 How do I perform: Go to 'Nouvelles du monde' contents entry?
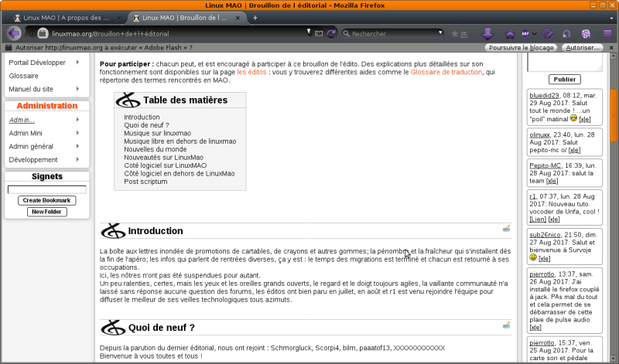point(156,149)
